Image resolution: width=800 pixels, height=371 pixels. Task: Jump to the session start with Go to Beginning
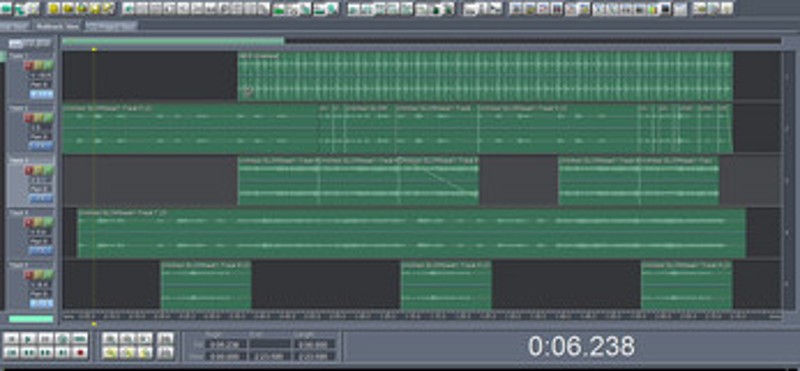click(x=12, y=352)
